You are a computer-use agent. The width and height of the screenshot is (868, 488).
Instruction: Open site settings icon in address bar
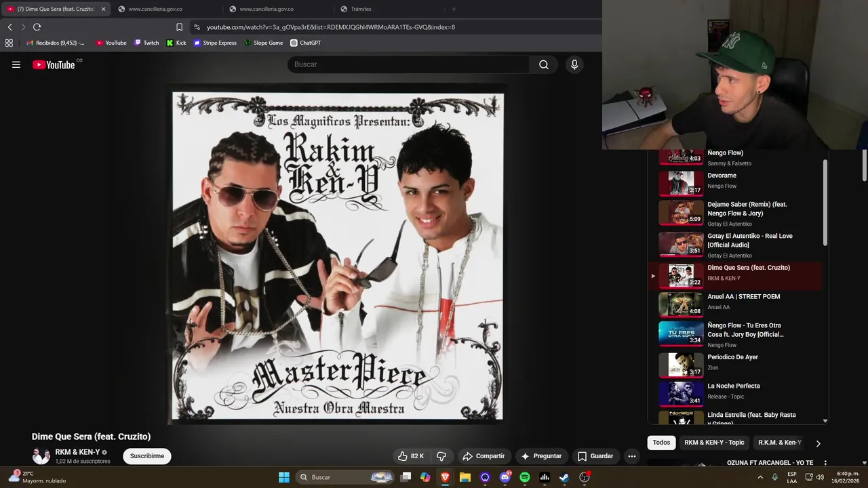197,27
